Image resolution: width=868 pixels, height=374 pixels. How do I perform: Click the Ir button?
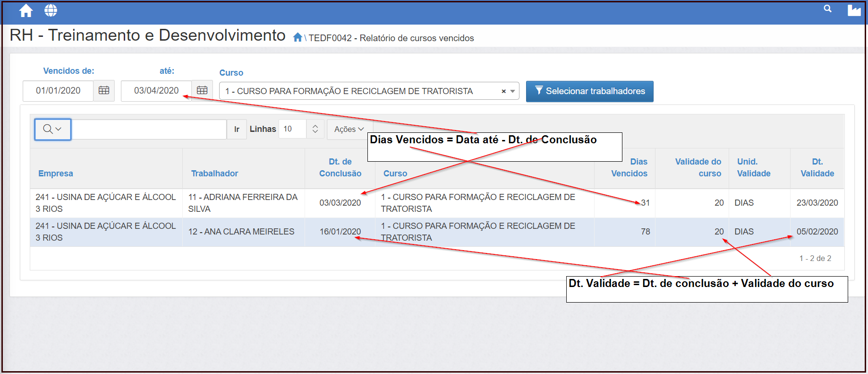click(237, 129)
